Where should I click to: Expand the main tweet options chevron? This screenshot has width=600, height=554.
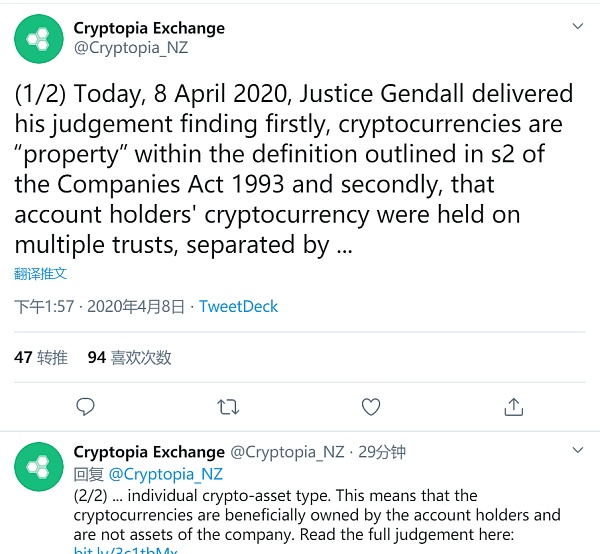577,27
